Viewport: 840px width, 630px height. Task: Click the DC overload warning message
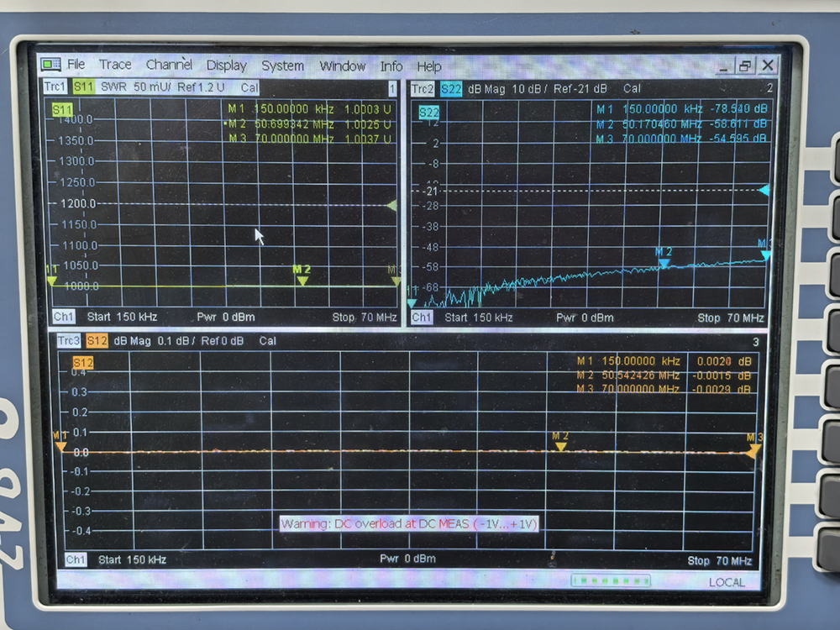click(409, 523)
